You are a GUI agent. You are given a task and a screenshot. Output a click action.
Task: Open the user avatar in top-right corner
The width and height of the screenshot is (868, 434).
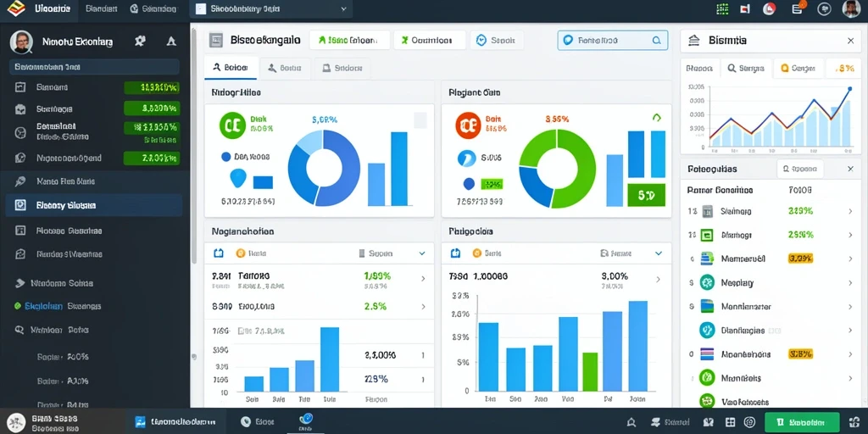851,8
